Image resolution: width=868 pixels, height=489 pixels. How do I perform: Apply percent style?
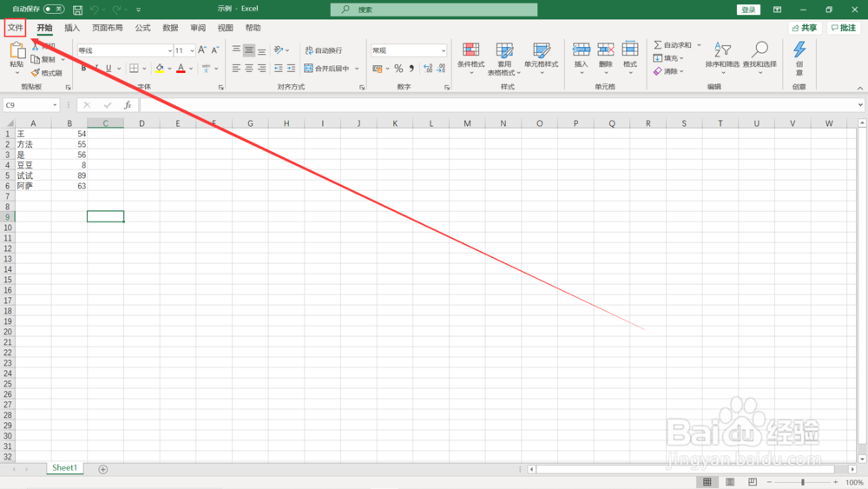tap(398, 69)
